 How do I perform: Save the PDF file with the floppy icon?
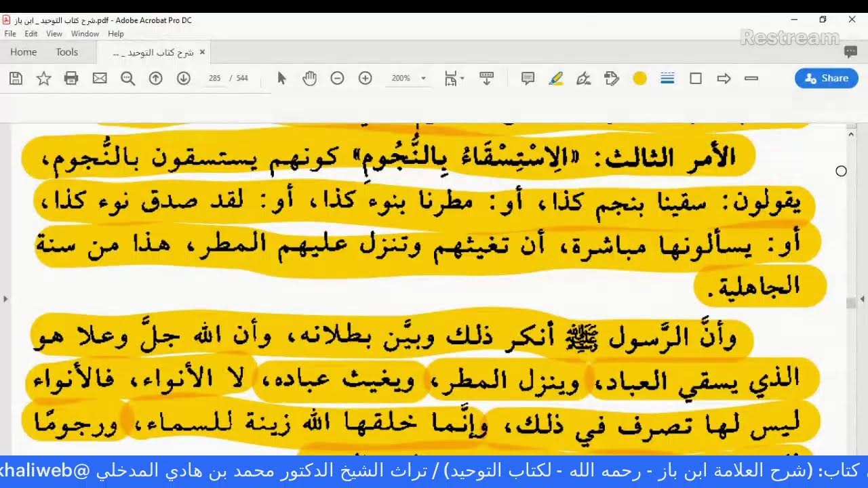[16, 79]
